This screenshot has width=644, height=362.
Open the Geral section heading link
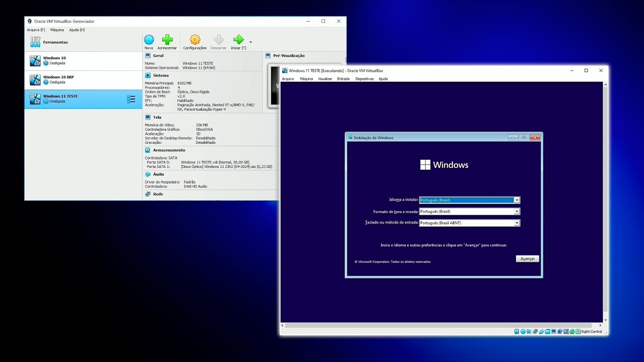(158, 56)
